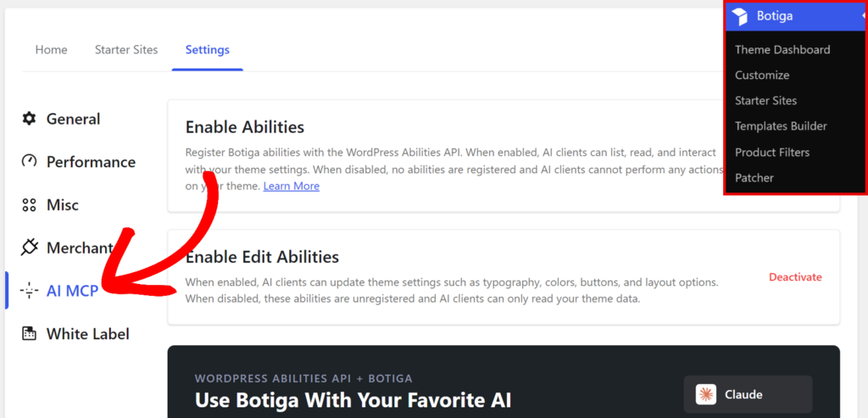868x418 pixels.
Task: Click the Claude starburst icon
Action: pos(706,395)
